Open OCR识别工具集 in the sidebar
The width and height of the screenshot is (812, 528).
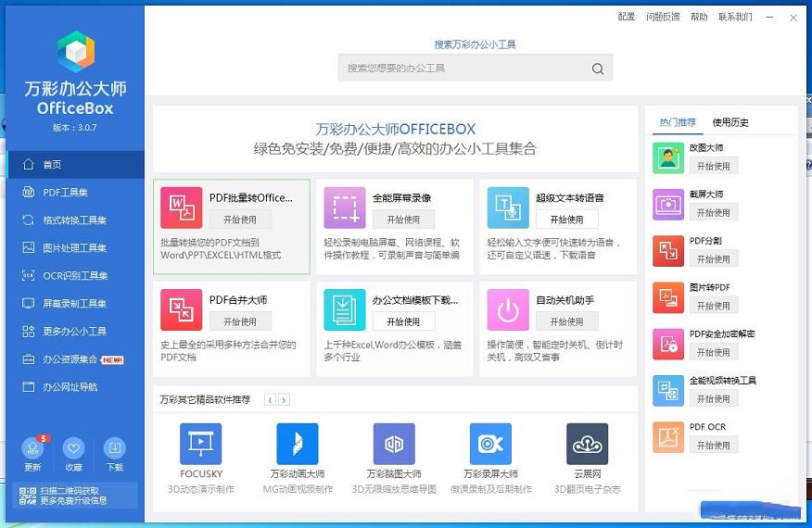coord(76,276)
